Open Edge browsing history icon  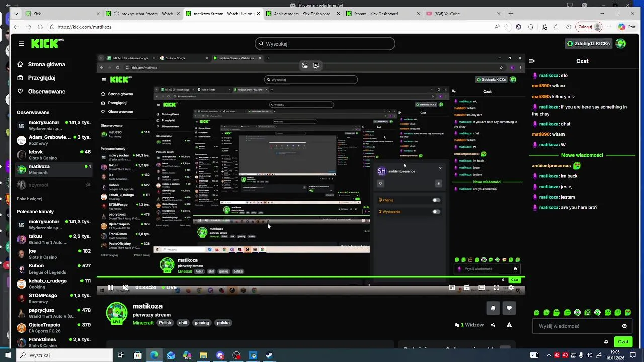(569, 27)
